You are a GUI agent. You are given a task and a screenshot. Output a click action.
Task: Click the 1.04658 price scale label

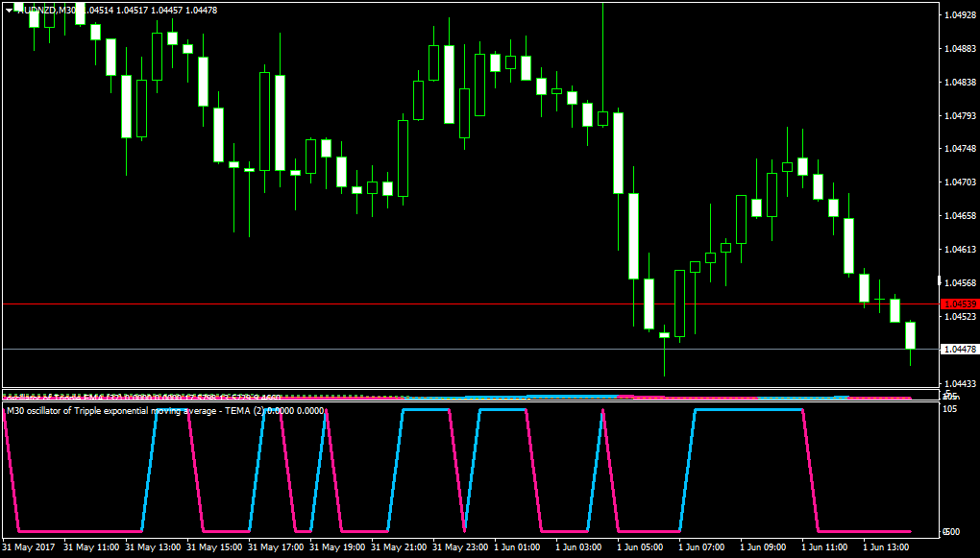click(x=961, y=215)
